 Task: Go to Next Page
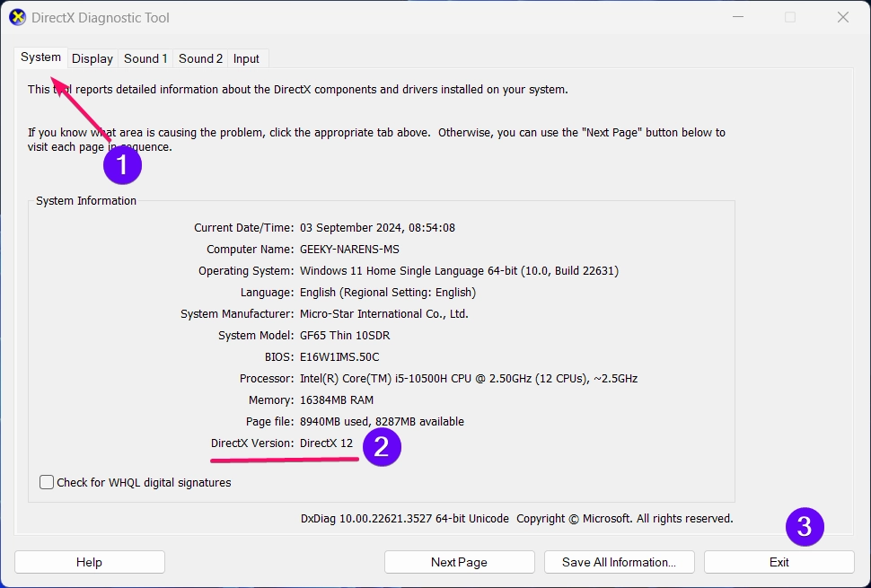[x=460, y=562]
